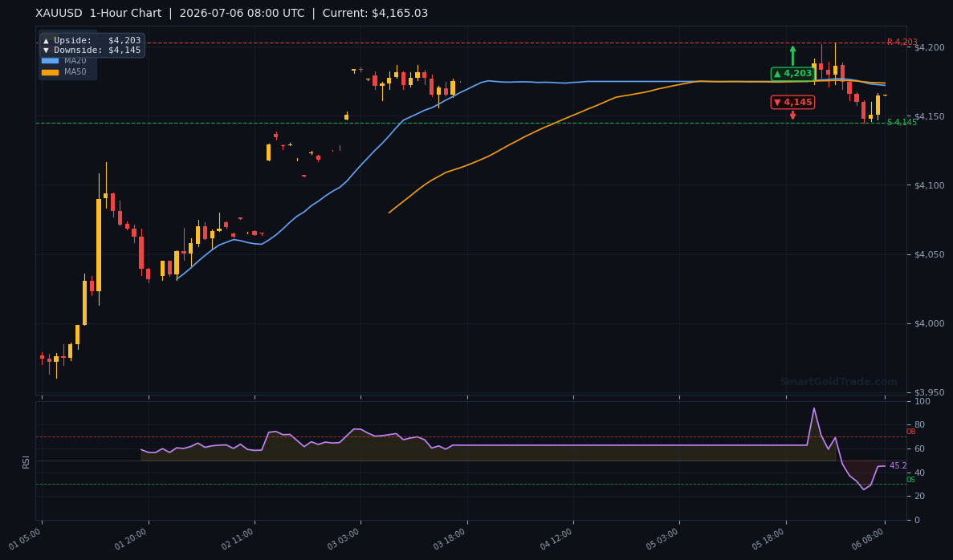Click the RSI axis value 80
This screenshot has width=953, height=560.
919,425
